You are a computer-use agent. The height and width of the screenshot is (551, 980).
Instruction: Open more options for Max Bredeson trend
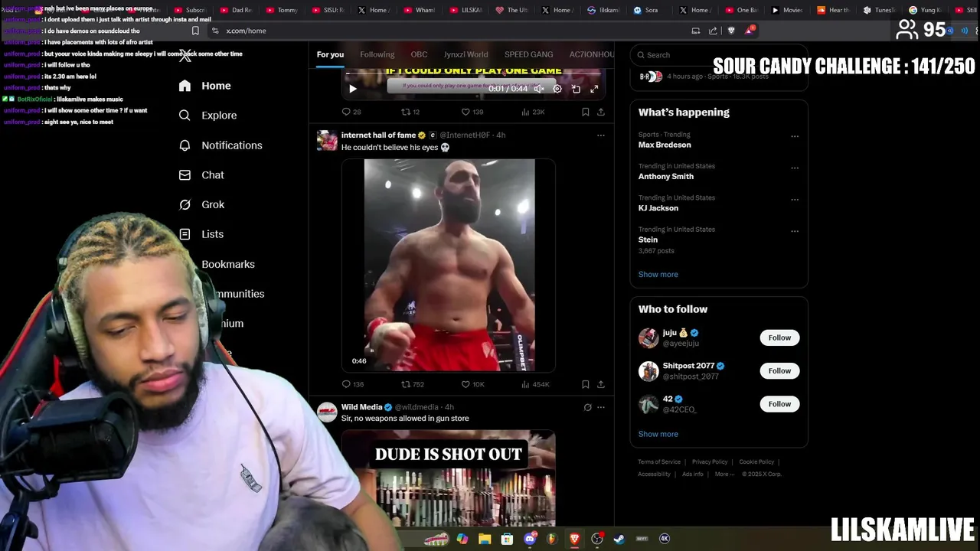pos(795,137)
